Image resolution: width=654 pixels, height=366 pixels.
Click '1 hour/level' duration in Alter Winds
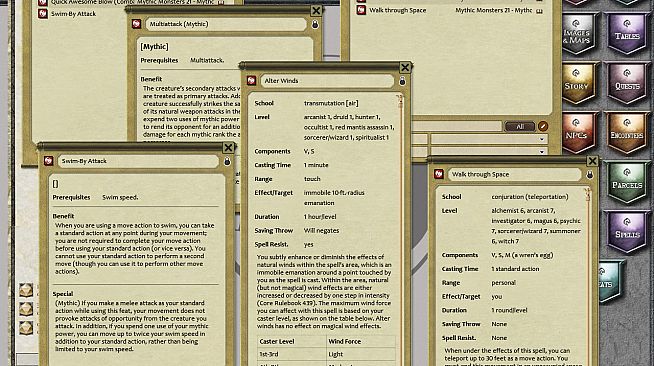(320, 217)
